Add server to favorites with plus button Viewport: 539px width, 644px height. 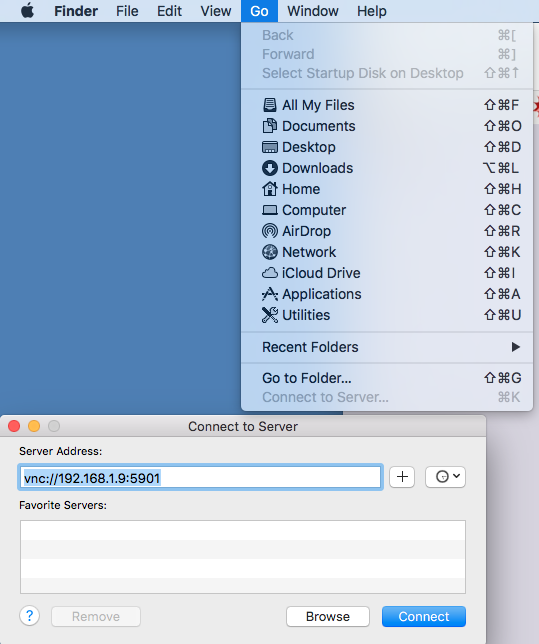[402, 477]
